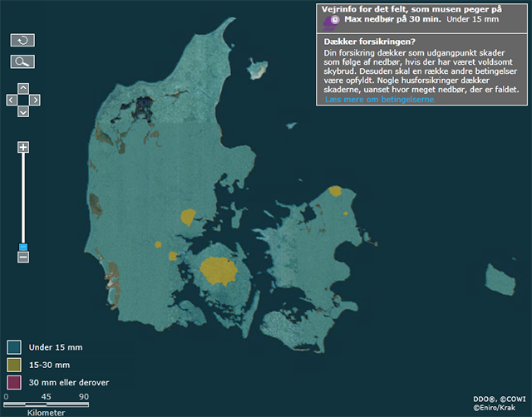Pan the map down with arrow

tap(23, 111)
